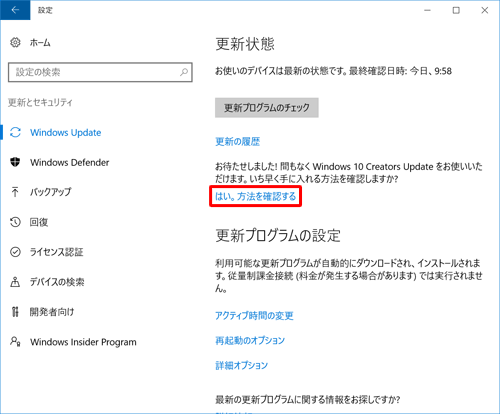Click the 更新とセキュリティ category label
500x414 pixels.
coord(40,102)
